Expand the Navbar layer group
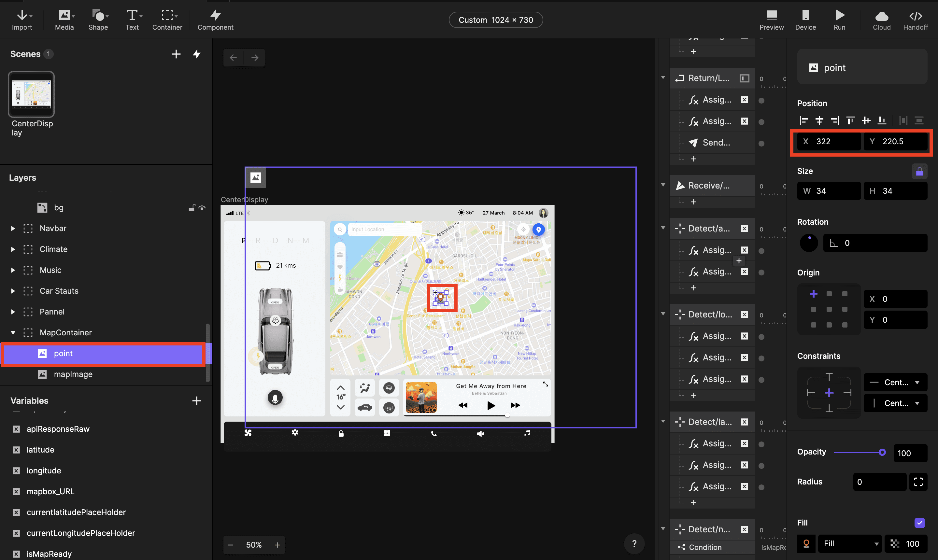 click(x=13, y=228)
